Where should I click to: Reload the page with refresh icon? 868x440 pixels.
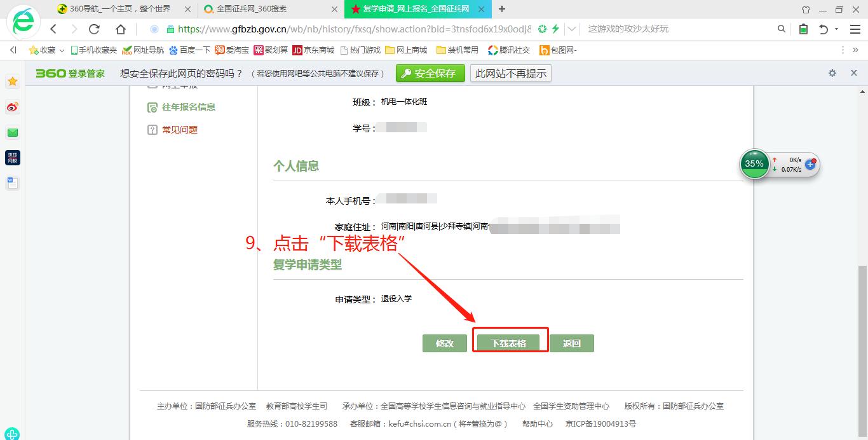pyautogui.click(x=95, y=29)
